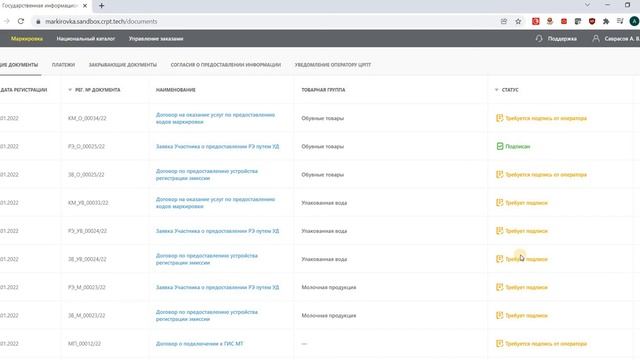Click status text in row МП_00012/22

[546, 343]
